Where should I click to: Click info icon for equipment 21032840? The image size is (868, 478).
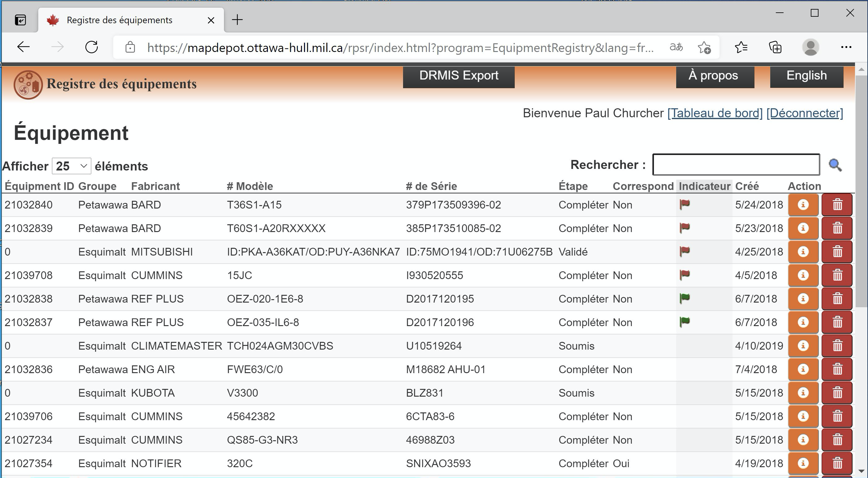pos(803,205)
